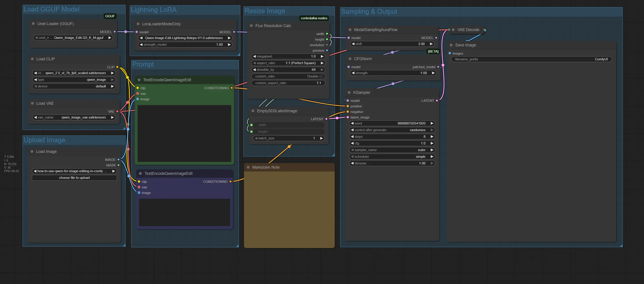Click the custom_aspect_ratio 1:1 field

click(288, 83)
